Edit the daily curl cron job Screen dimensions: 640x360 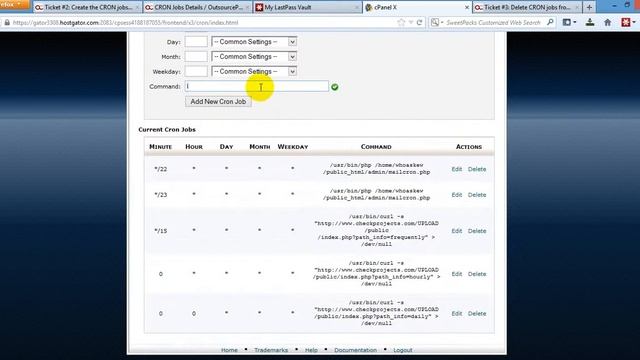(x=457, y=313)
